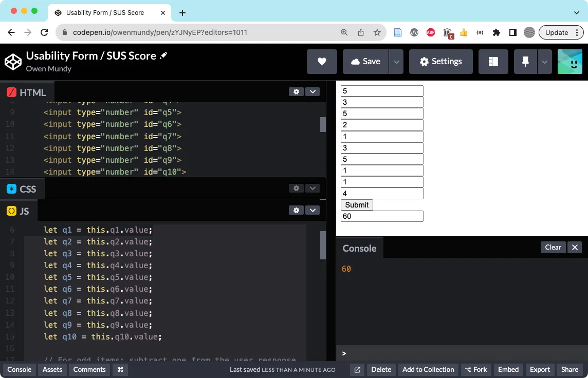This screenshot has width=588, height=378.
Task: Open the Change View layout button
Action: [493, 62]
